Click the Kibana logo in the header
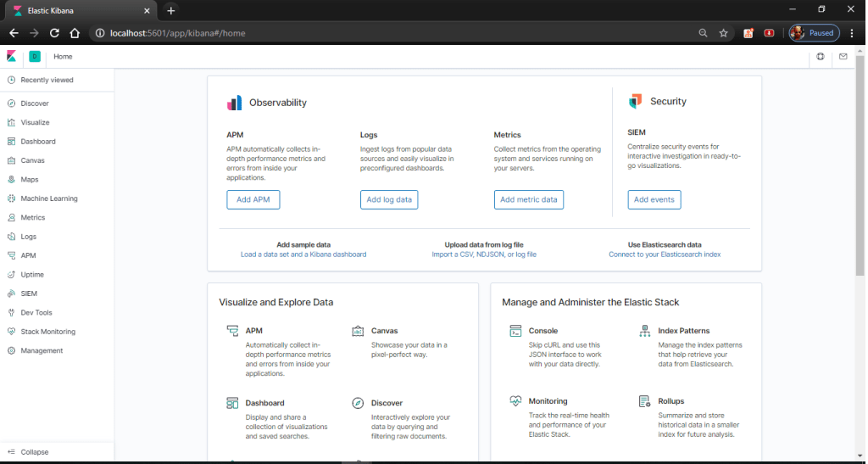This screenshot has width=868, height=464. tap(12, 57)
